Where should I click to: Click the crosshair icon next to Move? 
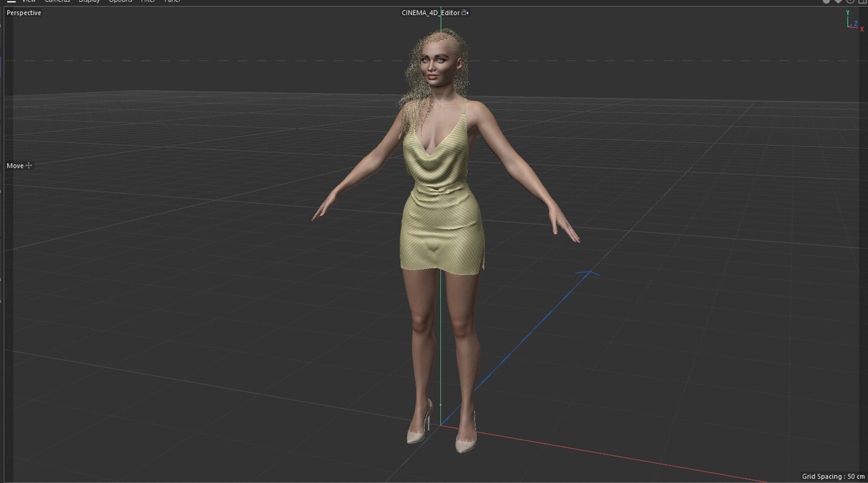point(29,165)
